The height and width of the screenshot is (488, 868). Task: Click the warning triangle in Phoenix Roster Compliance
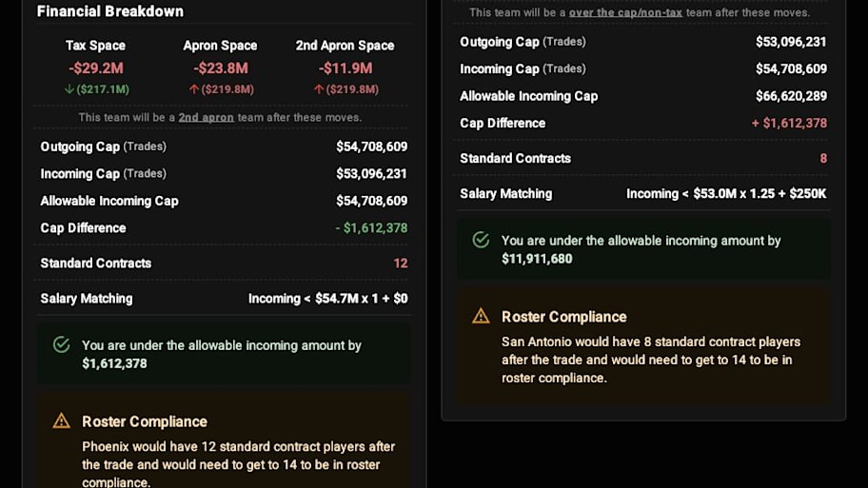62,421
